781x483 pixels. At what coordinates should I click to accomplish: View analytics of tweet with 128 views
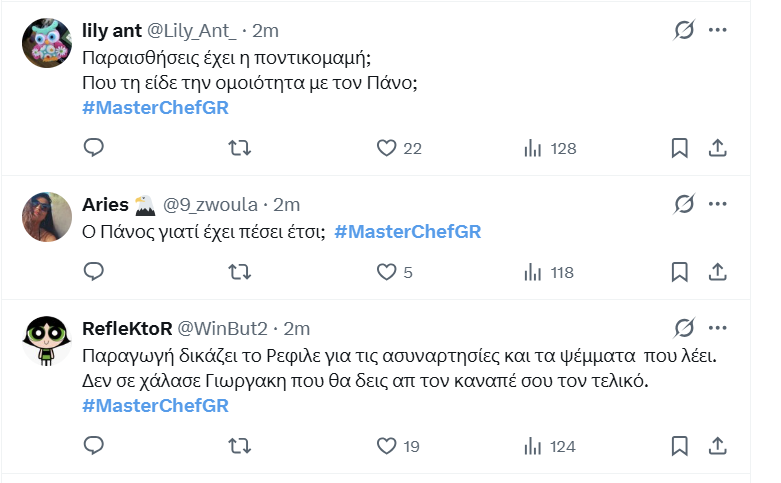[x=534, y=148]
